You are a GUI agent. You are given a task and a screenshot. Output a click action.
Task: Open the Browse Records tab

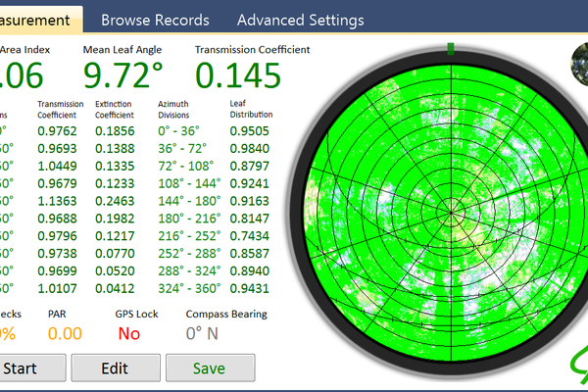pos(155,20)
